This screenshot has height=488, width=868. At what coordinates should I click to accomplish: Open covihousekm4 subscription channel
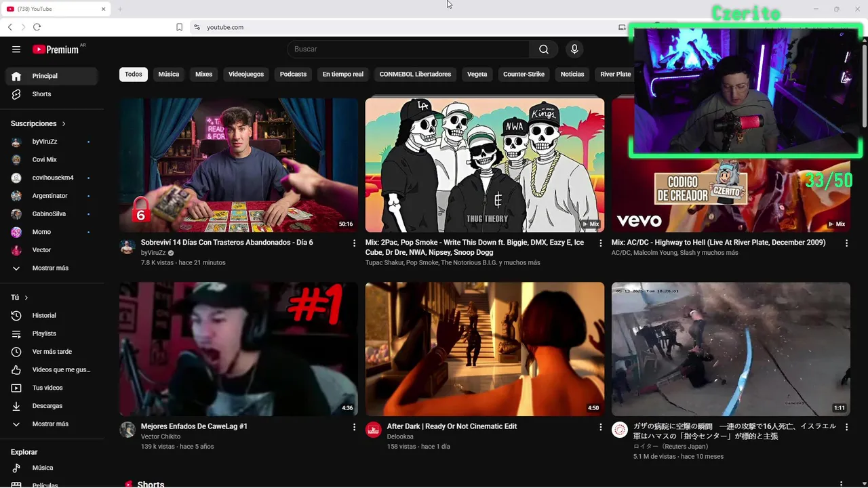52,178
